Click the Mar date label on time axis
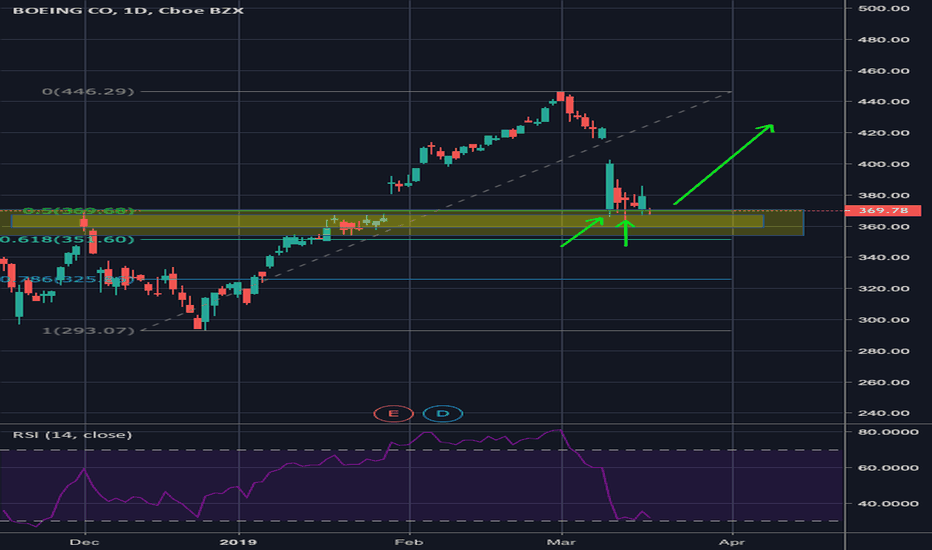This screenshot has width=932, height=550. tap(561, 542)
